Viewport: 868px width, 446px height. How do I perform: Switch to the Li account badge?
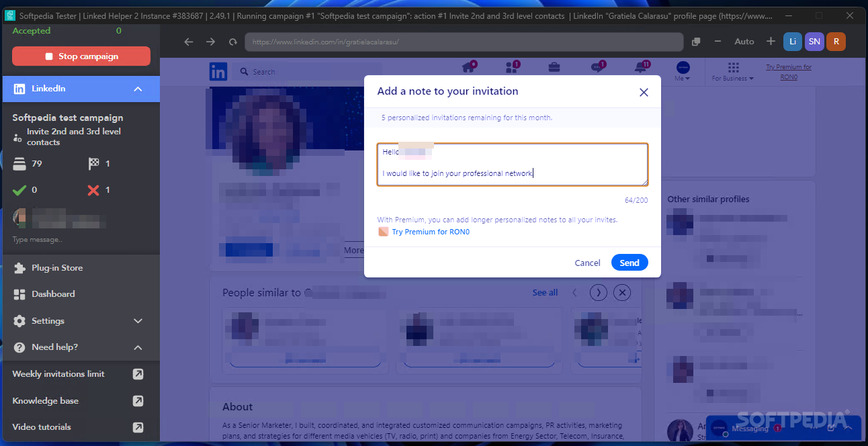[793, 42]
